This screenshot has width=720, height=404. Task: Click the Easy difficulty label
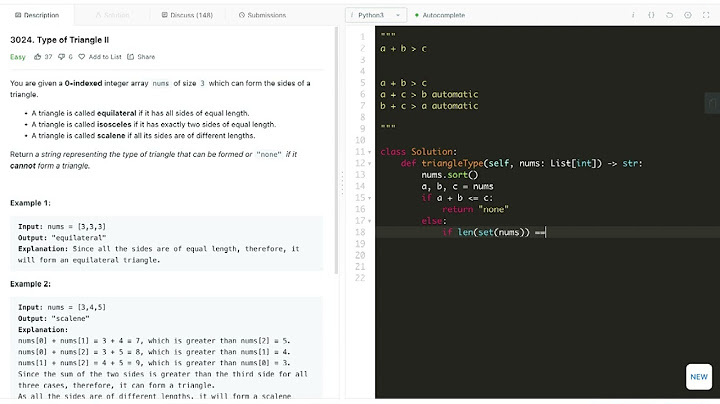pos(18,57)
